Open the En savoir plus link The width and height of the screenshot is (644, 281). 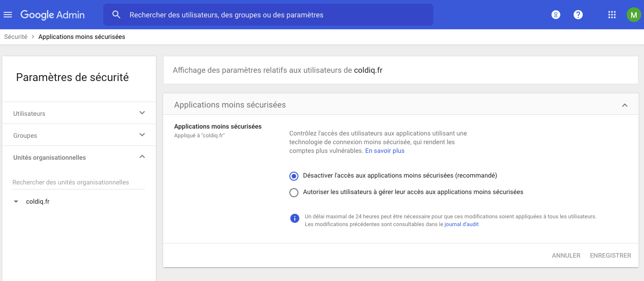(384, 151)
